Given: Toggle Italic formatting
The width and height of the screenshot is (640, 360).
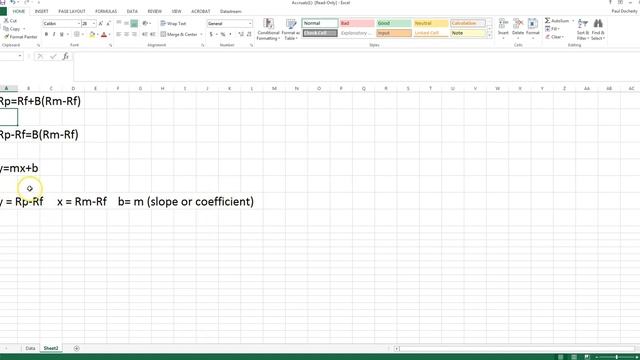Looking at the screenshot, I should tap(54, 35).
